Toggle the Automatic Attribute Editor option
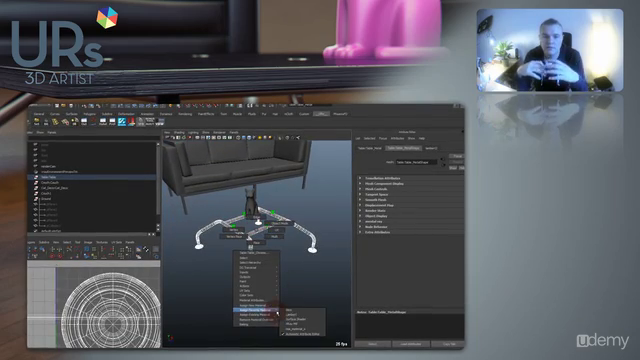640x360 pixels. [x=302, y=334]
